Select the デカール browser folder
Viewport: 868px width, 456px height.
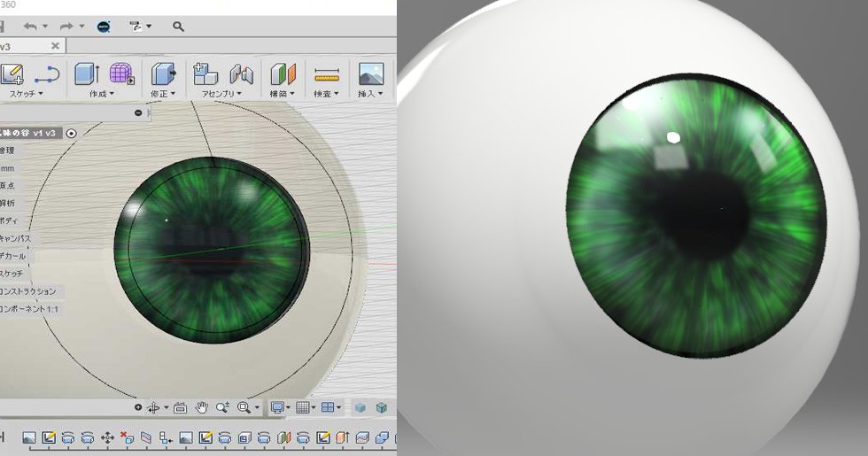click(x=12, y=256)
